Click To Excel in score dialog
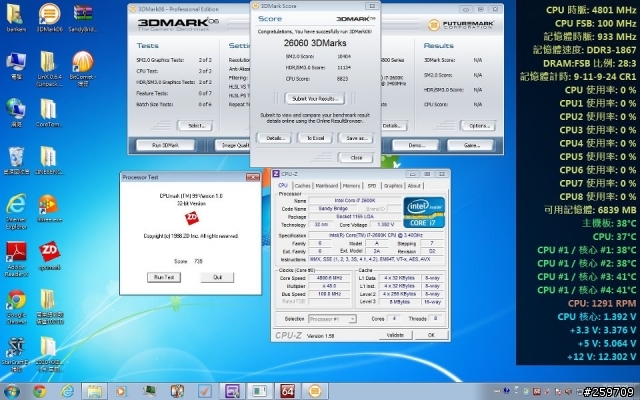This screenshot has height=400, width=640. pyautogui.click(x=315, y=138)
